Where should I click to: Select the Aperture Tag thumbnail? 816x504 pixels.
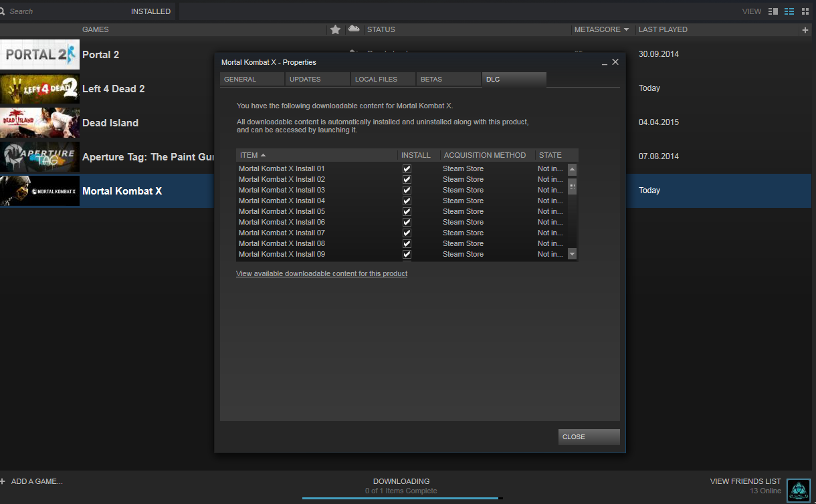coord(39,157)
